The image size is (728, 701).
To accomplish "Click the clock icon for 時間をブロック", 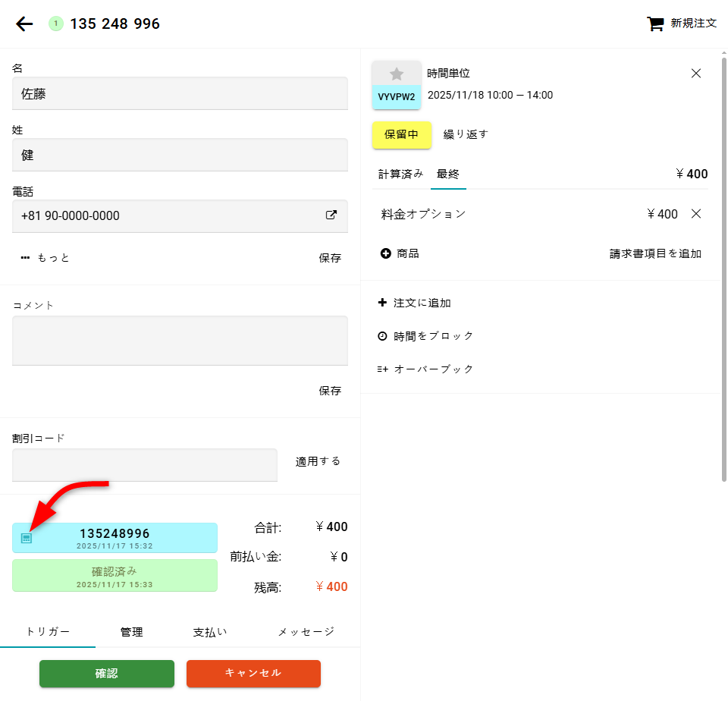I will [382, 336].
